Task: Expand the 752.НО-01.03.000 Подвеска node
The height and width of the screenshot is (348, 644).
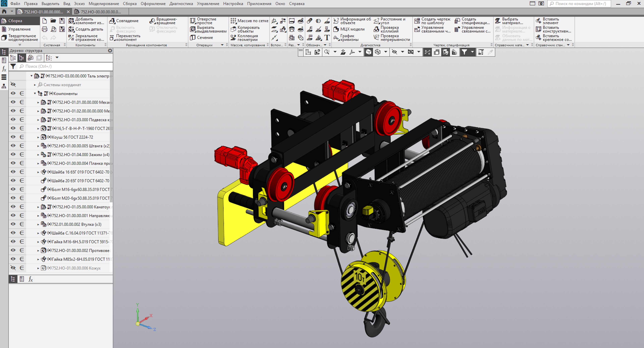Action: [x=38, y=120]
